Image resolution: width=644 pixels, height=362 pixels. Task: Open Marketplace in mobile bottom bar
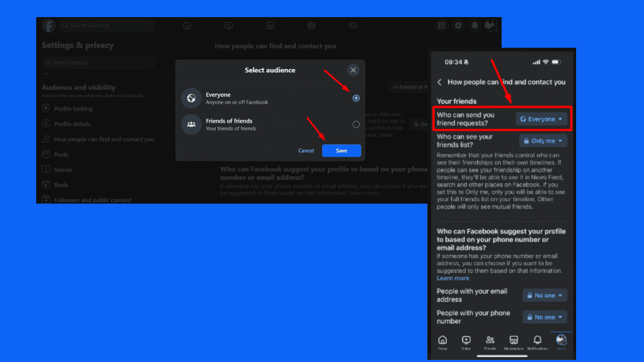coord(514,342)
